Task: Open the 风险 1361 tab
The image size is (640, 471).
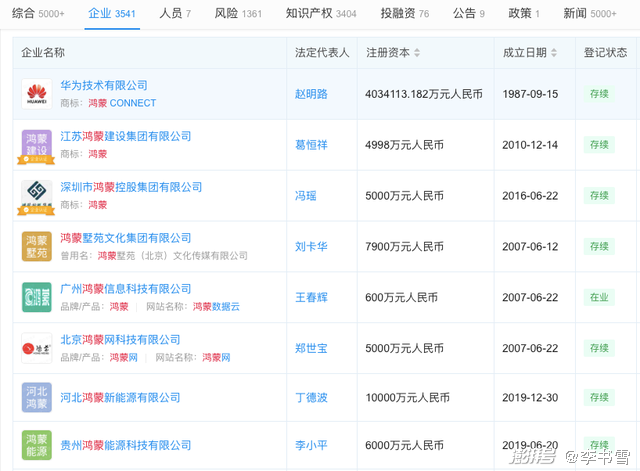Action: [238, 13]
